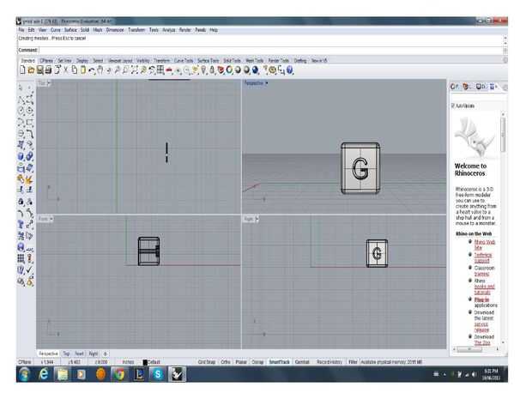This screenshot has width=532, height=399.
Task: Click the Cut scissors icon
Action: [66, 70]
